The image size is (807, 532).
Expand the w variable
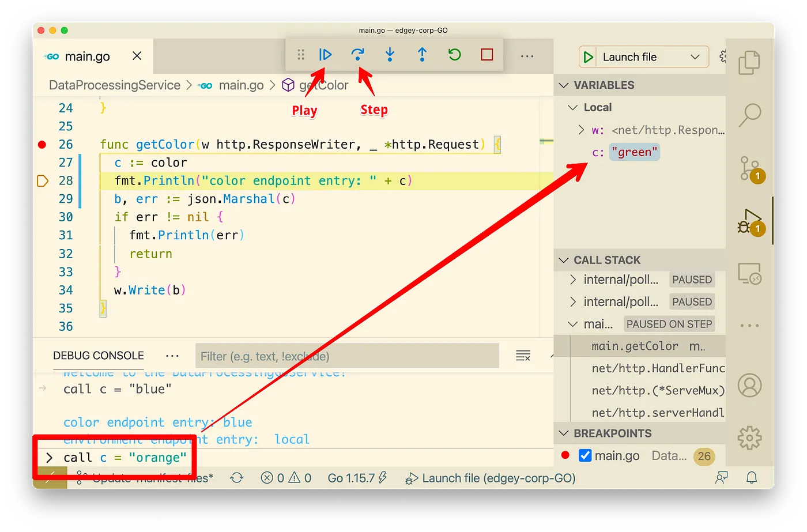pos(581,130)
